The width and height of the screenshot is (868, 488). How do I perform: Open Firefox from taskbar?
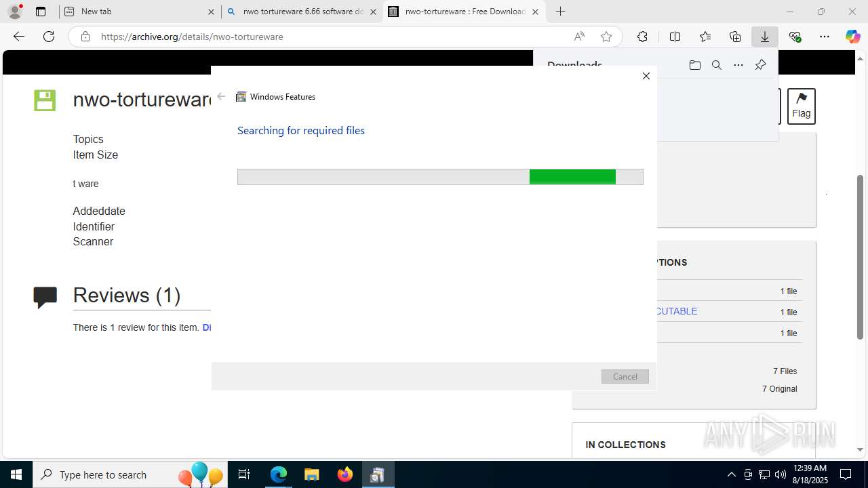tap(344, 474)
